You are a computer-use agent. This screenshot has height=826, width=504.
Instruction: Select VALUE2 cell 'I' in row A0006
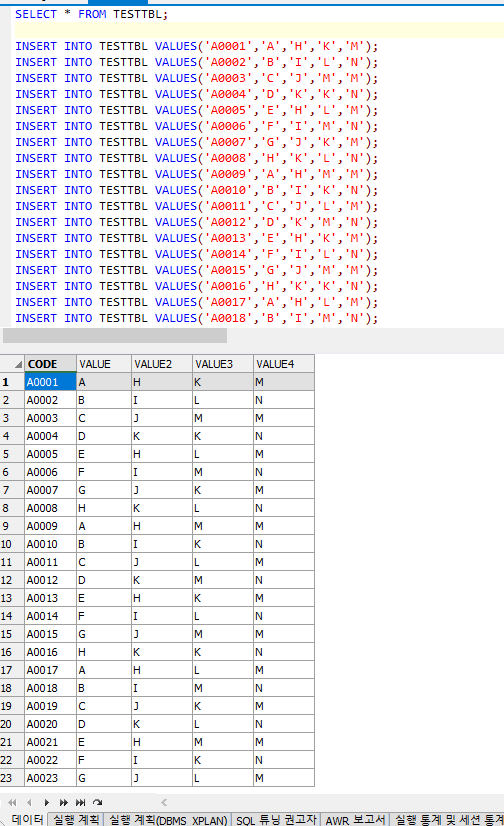point(162,472)
